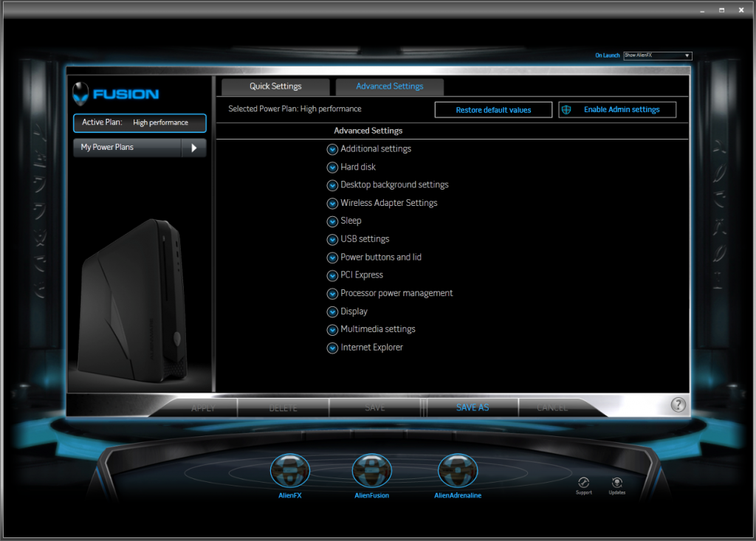The height and width of the screenshot is (541, 756).
Task: Click Restore default values button
Action: click(493, 110)
